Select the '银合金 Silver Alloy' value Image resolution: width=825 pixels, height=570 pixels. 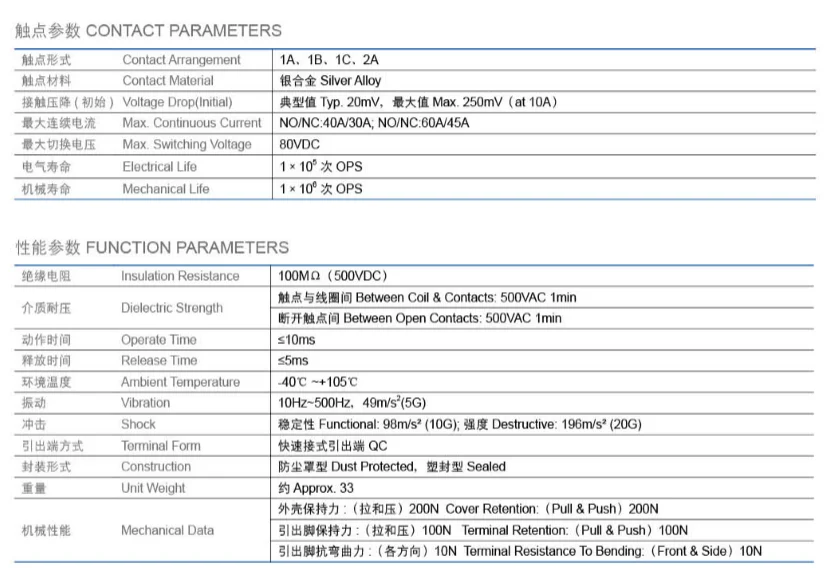coord(330,81)
